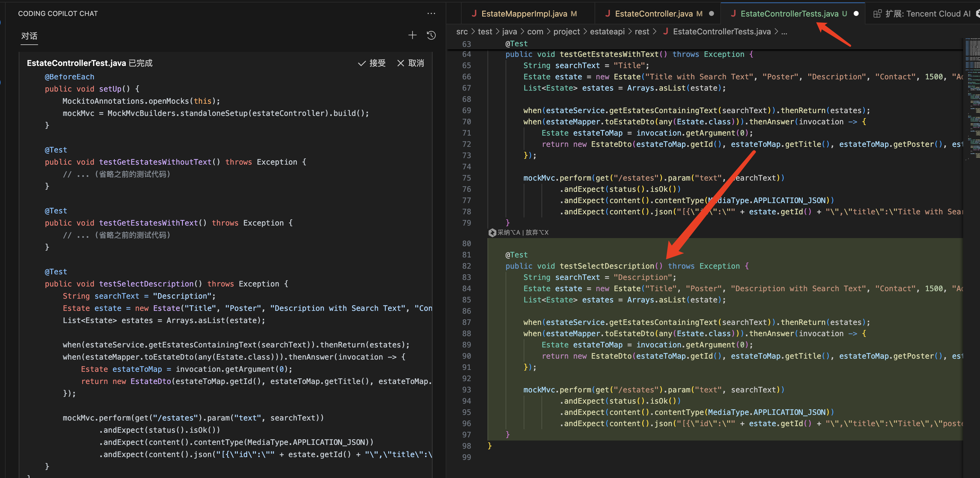
Task: Click the @Test annotation on line 81
Action: pyautogui.click(x=516, y=255)
